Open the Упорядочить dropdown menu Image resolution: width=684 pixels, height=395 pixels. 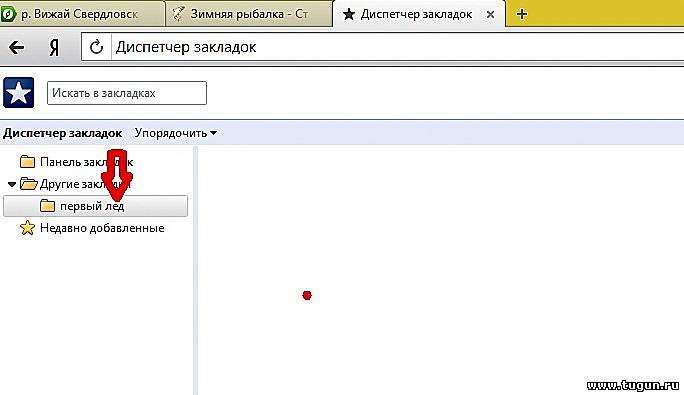[175, 133]
